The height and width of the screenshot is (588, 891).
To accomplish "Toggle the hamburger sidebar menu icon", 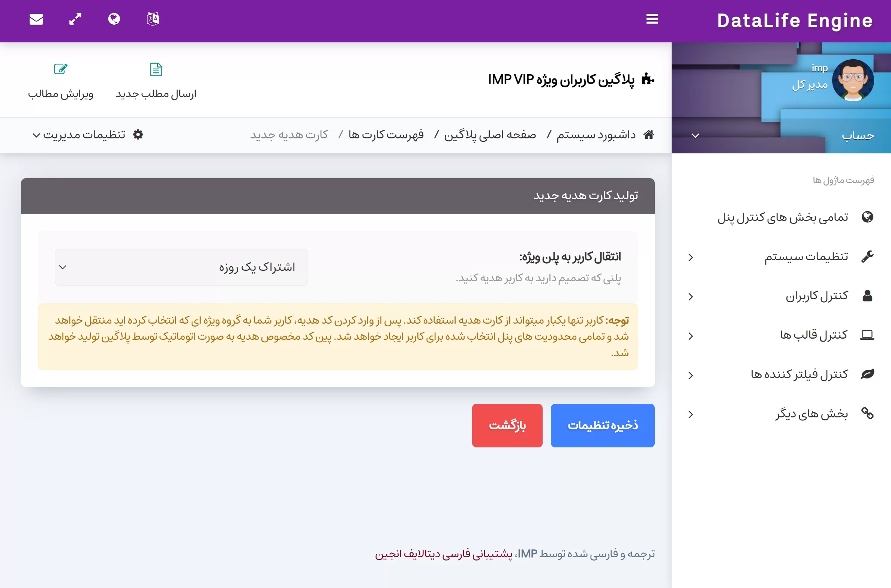I will pos(652,19).
